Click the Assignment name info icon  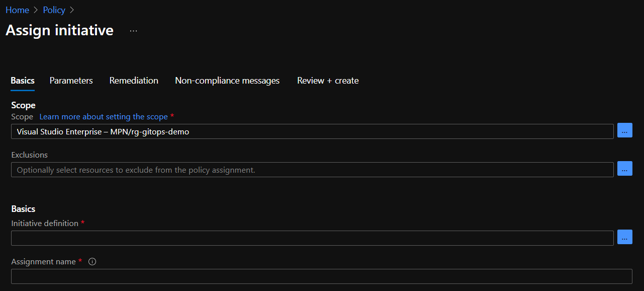(x=92, y=262)
